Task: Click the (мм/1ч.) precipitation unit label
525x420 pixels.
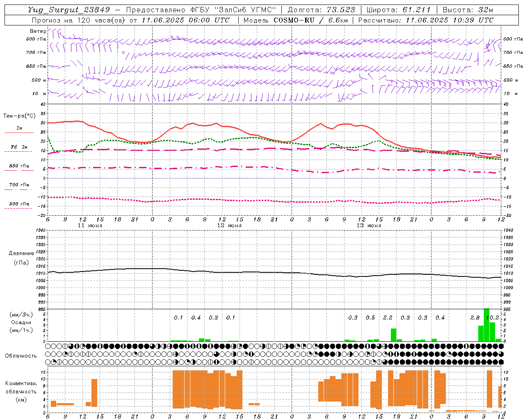Action: tap(21, 330)
